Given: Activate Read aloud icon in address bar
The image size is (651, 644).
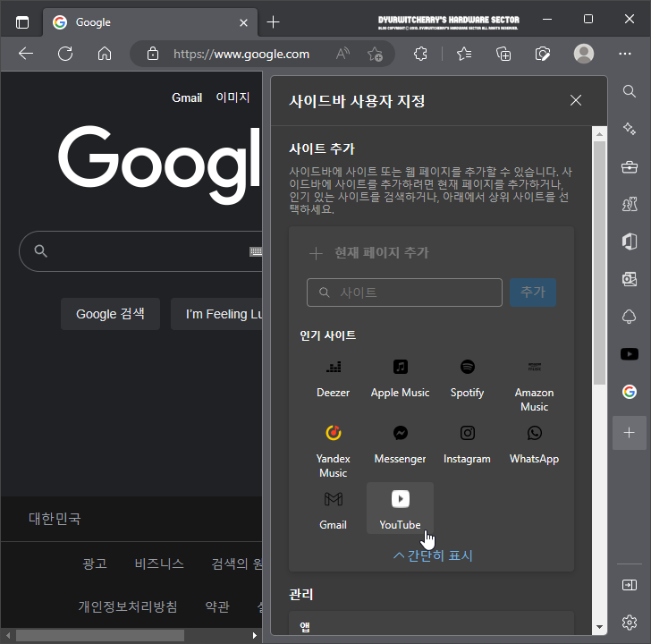Looking at the screenshot, I should (342, 54).
